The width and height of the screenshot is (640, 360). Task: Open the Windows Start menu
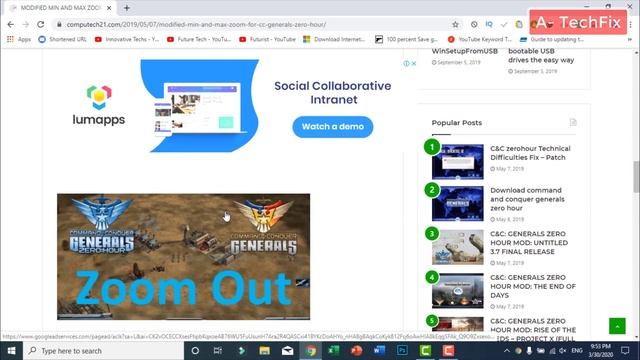click(x=11, y=351)
